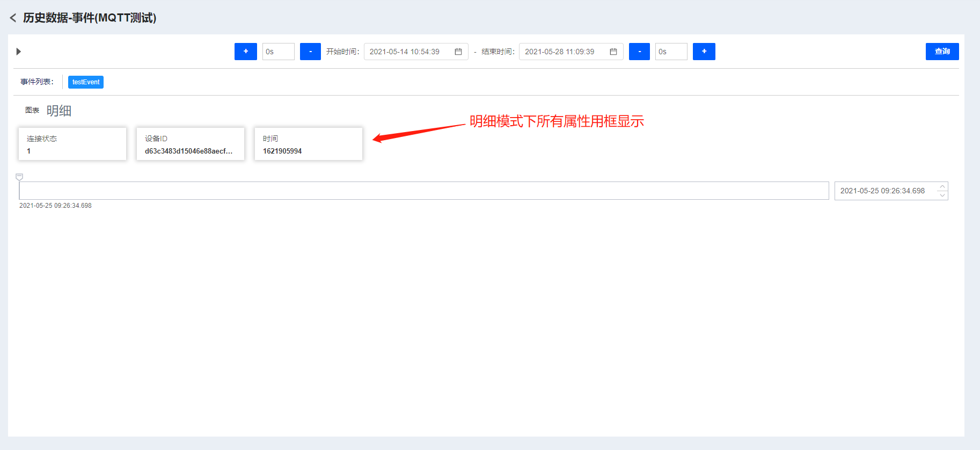The image size is (980, 450).
Task: Click the 查询 query button
Action: (942, 52)
